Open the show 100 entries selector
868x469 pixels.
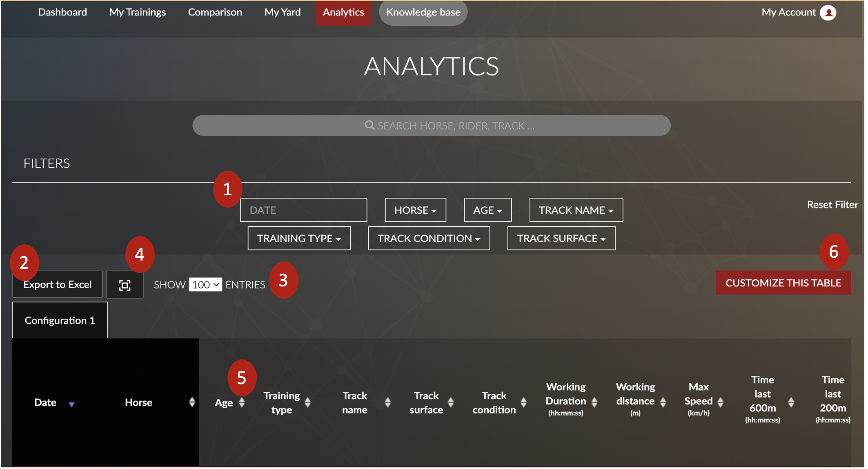(x=205, y=285)
